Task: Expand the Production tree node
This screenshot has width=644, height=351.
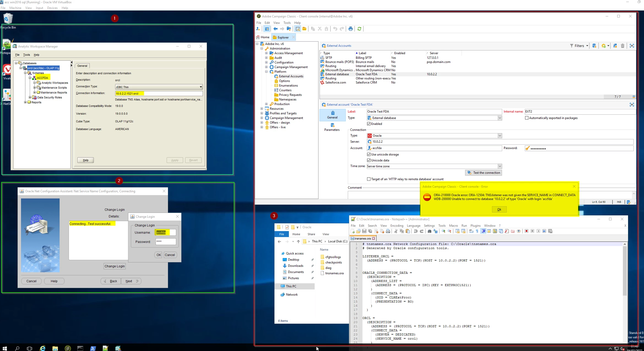Action: (266, 104)
